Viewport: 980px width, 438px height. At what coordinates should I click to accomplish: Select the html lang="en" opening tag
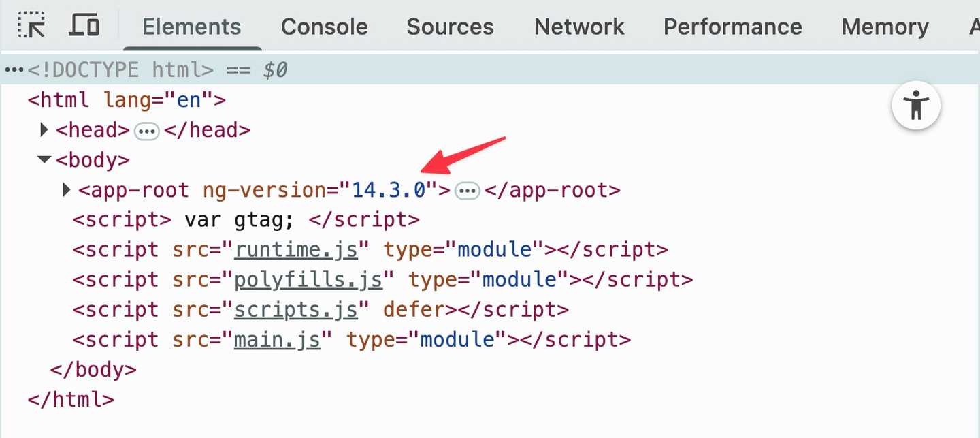127,100
